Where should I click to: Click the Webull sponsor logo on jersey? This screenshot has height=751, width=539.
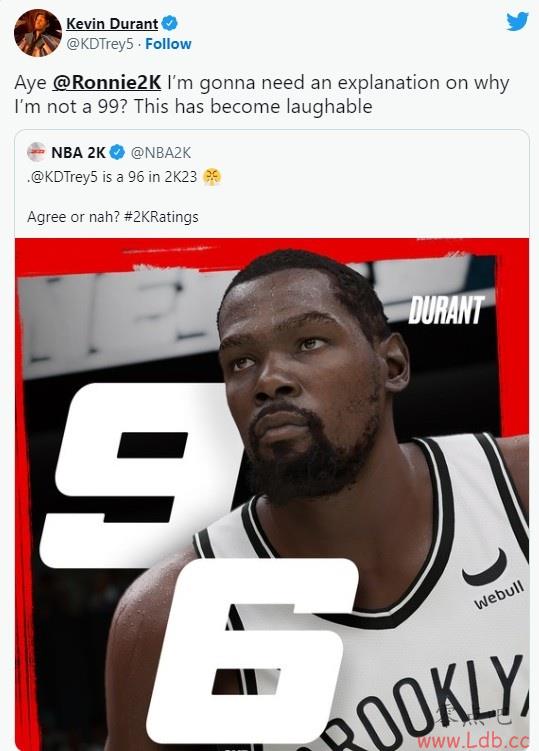click(499, 595)
